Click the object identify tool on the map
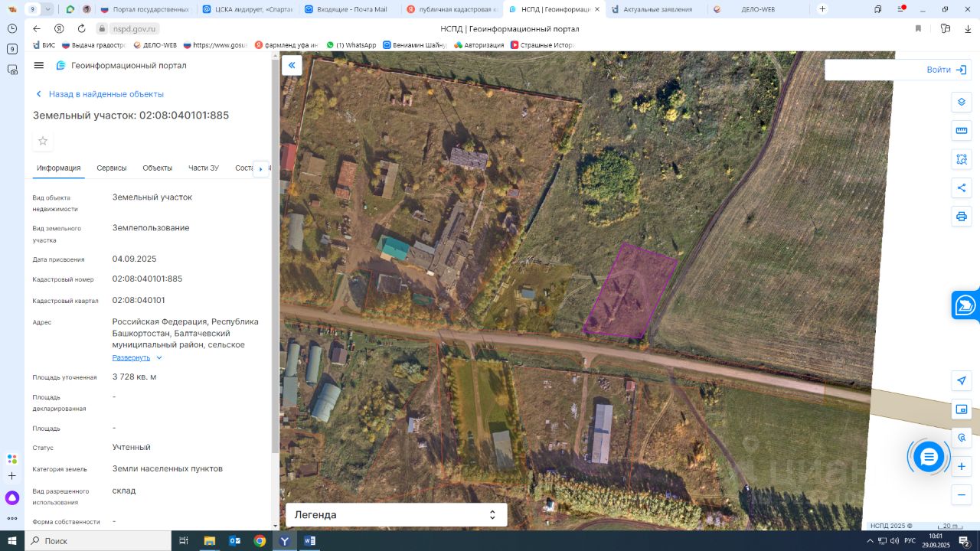 coord(962,438)
